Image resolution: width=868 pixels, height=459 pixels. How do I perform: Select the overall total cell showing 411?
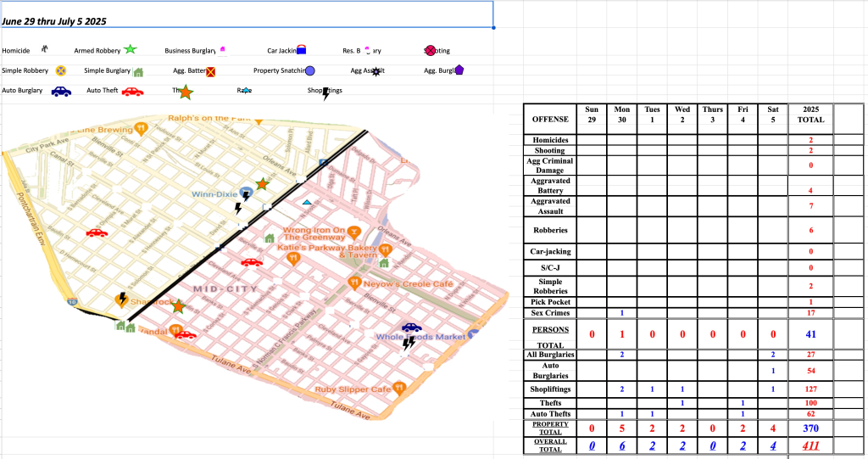point(810,445)
